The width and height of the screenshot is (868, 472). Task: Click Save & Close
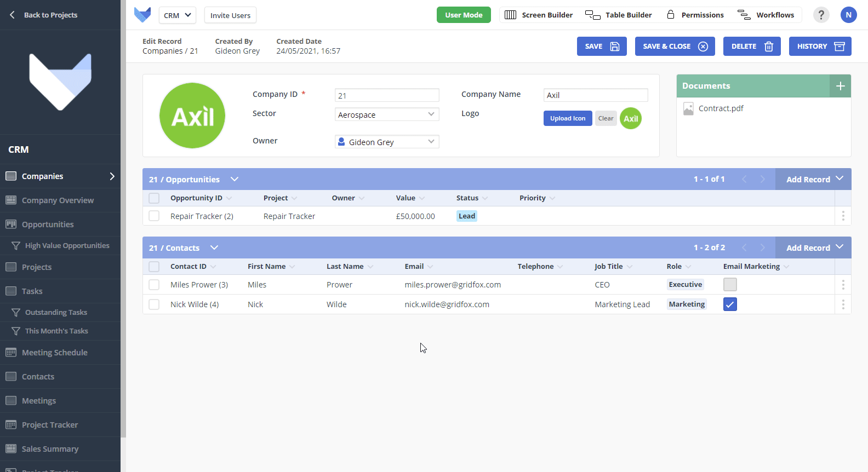[x=675, y=47]
